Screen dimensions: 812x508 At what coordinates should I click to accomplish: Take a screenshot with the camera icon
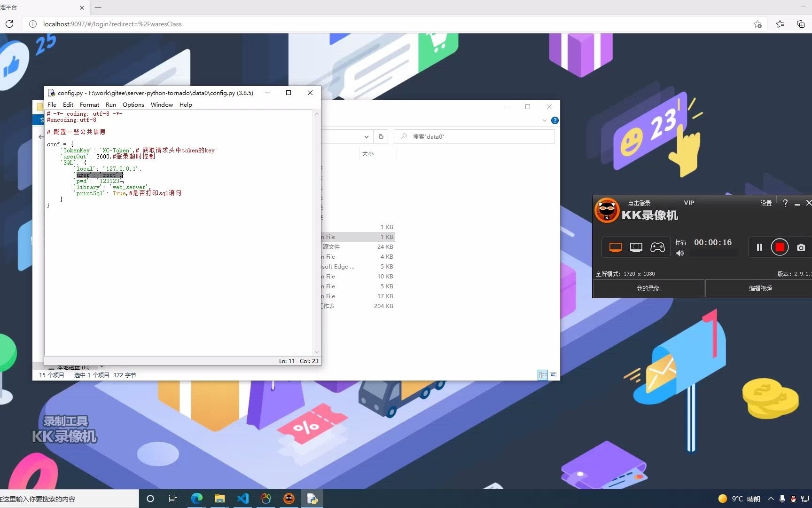coord(801,247)
